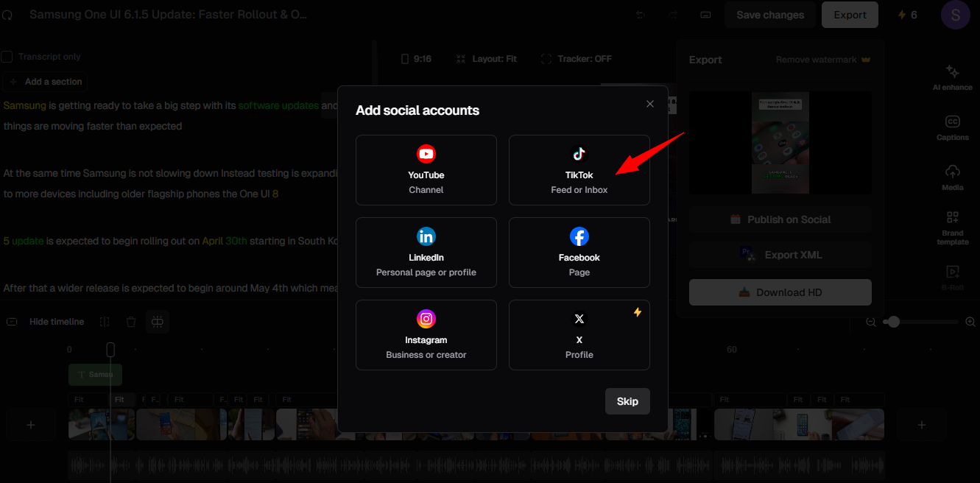Choose LinkedIn Personal page or profile
This screenshot has height=483, width=980.
tap(426, 253)
